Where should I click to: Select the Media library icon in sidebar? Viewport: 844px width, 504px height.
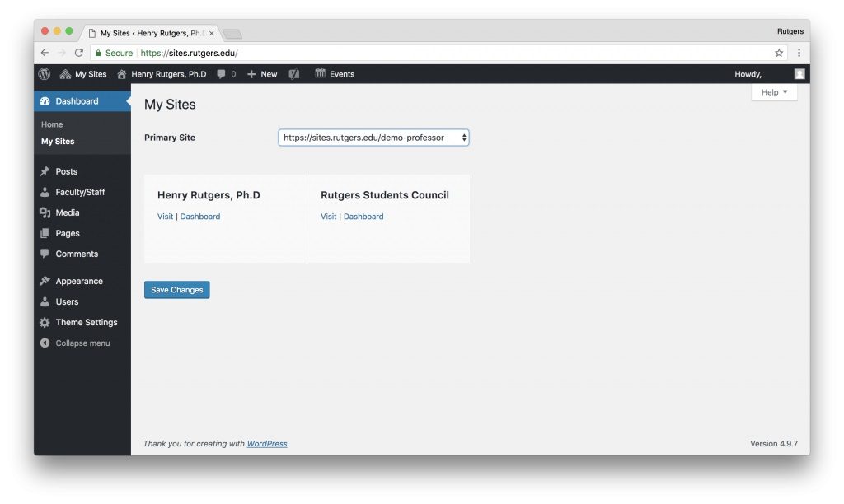coord(45,212)
